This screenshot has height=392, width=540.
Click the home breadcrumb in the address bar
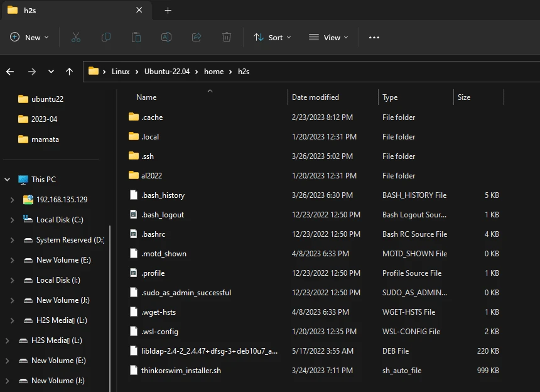213,71
